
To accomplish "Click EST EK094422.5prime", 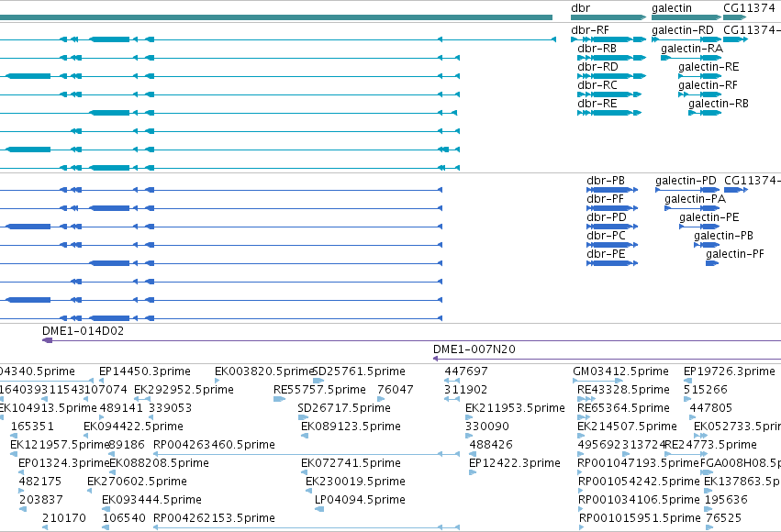I will tap(133, 427).
